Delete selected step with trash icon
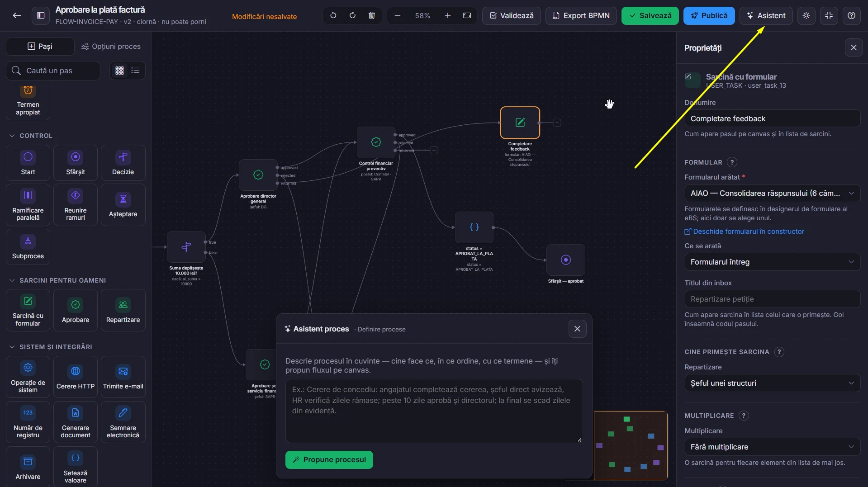This screenshot has height=487, width=868. [x=372, y=15]
